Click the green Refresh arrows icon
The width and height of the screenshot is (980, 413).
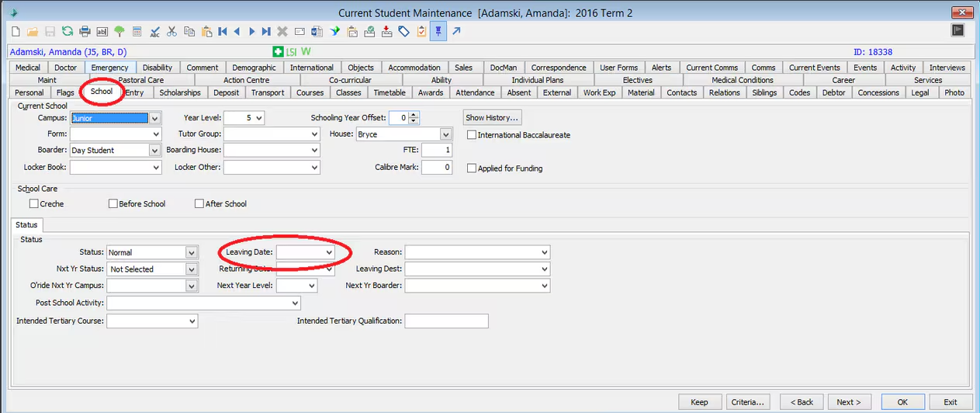[x=68, y=32]
